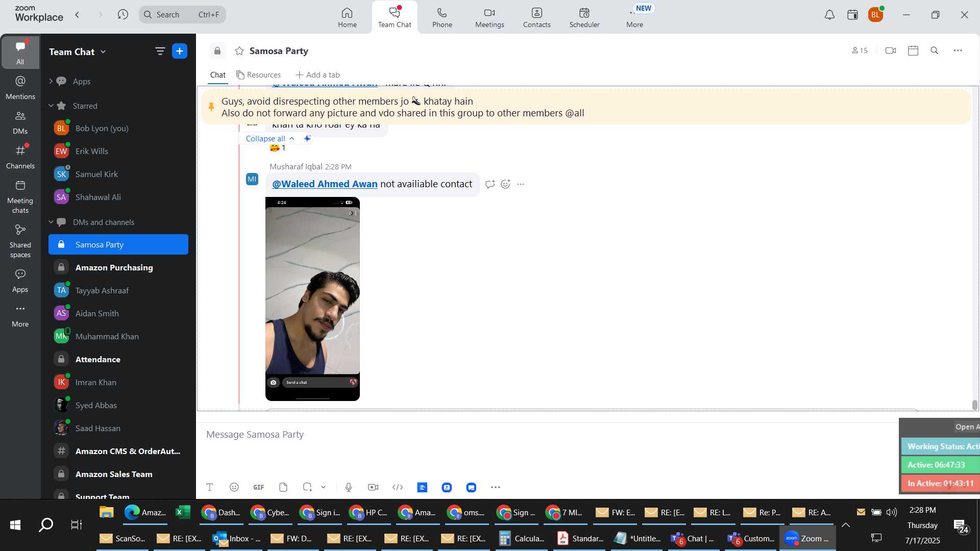Viewport: 980px width, 551px height.
Task: Start a video meeting from channel header
Action: 891,51
